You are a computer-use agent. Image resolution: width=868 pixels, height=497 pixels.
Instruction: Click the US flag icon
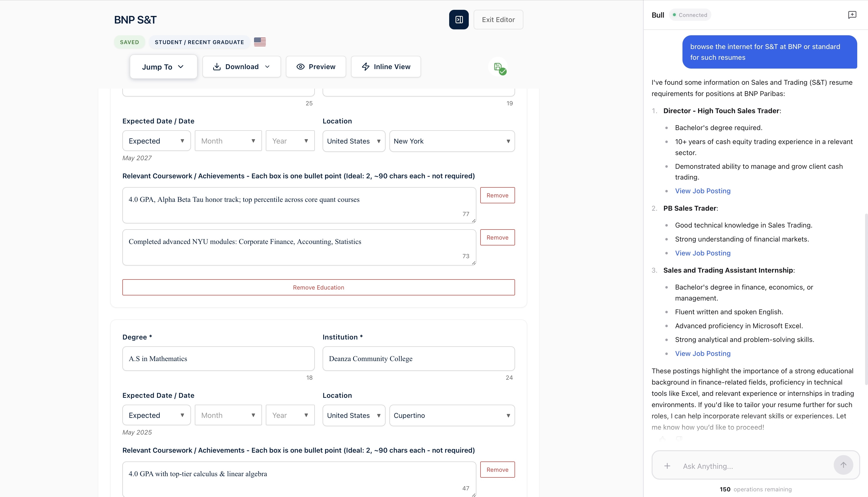[259, 42]
